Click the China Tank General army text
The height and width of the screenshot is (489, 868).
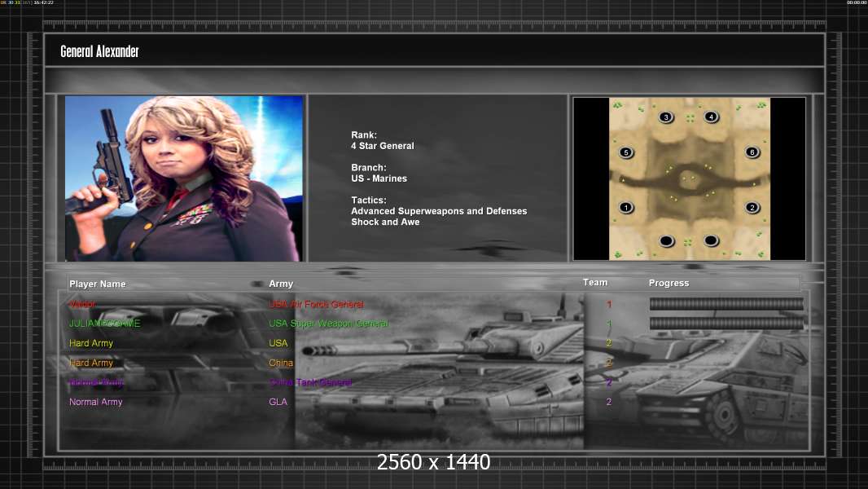coord(310,382)
